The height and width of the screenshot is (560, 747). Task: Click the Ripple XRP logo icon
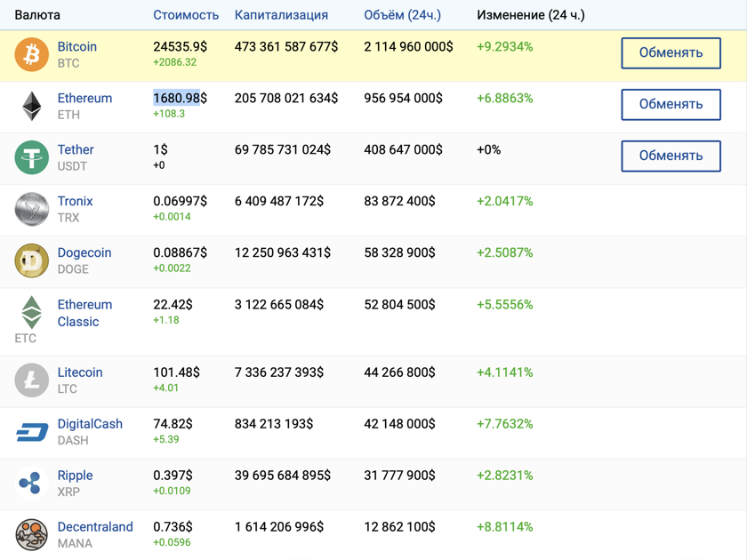[x=31, y=484]
